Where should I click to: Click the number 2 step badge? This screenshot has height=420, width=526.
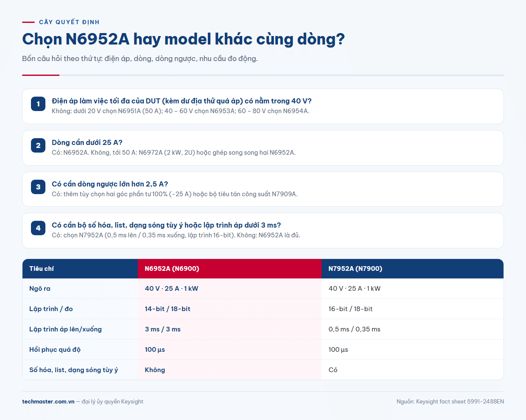pyautogui.click(x=38, y=145)
